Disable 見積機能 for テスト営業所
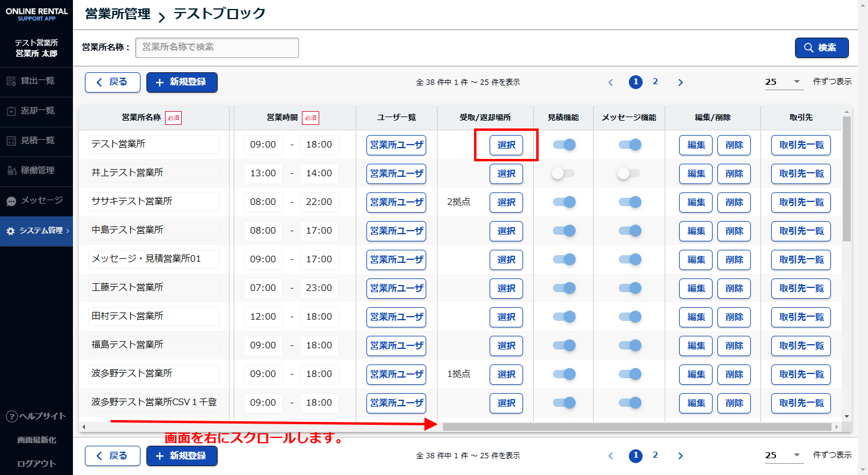 coord(564,145)
